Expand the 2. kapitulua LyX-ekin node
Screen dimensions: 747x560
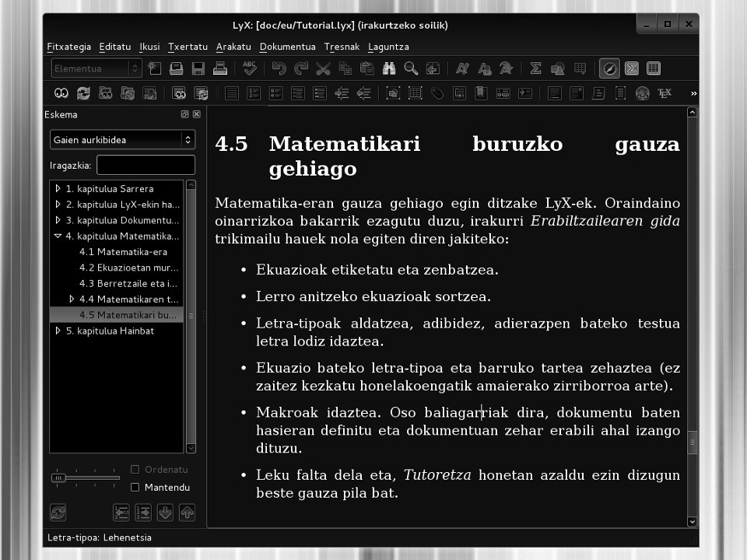coord(58,205)
